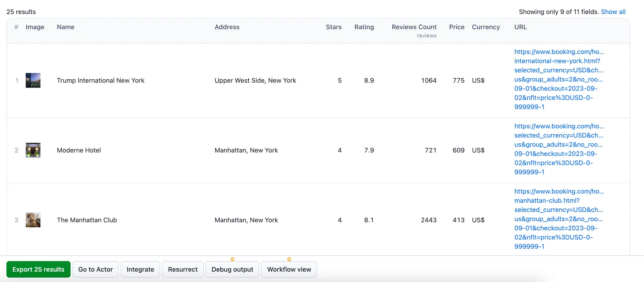Select the Stars column header

[333, 27]
